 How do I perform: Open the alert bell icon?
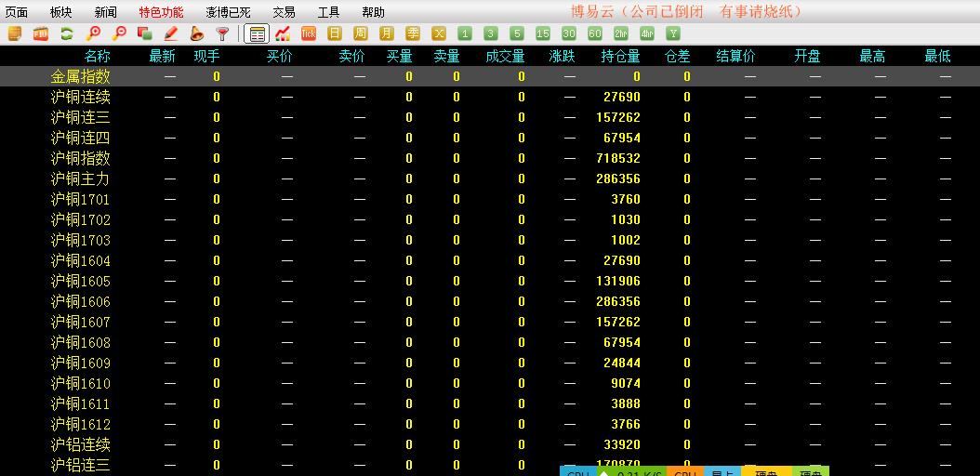[197, 34]
